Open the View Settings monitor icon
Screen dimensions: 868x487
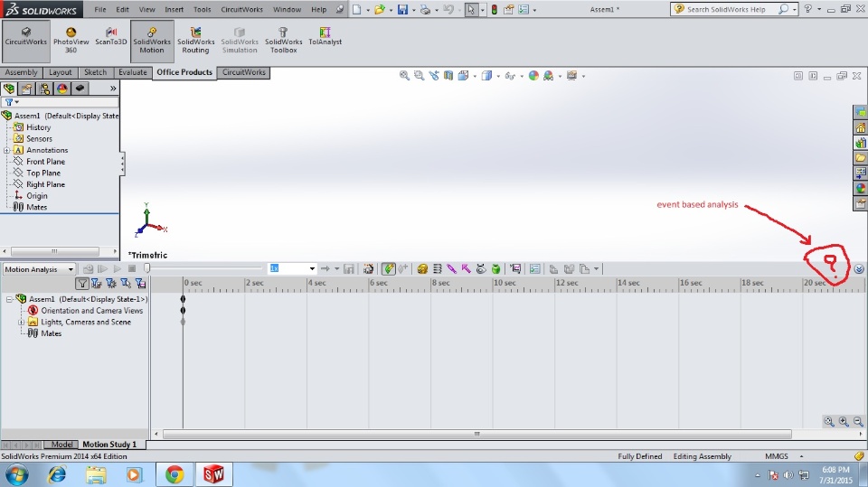point(571,76)
